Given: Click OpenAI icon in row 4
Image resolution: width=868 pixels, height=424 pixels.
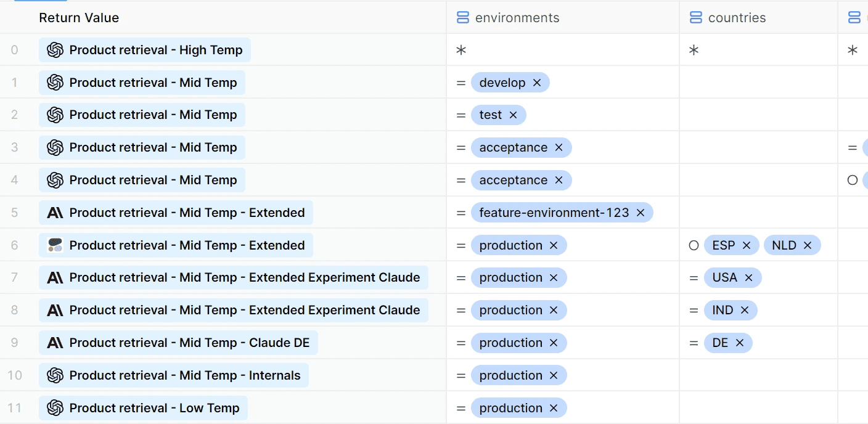Looking at the screenshot, I should 55,181.
